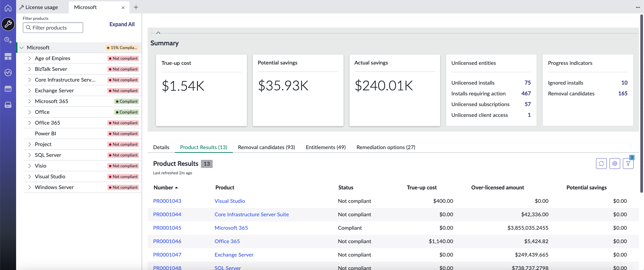Click Unlicensed subscriptions count 57
This screenshot has height=270, width=644.
click(x=528, y=104)
